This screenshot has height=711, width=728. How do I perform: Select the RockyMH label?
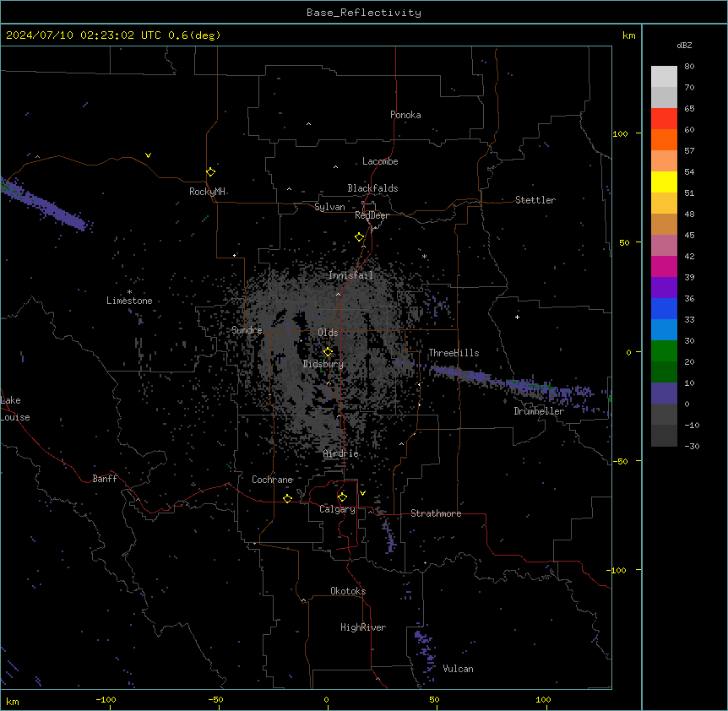(207, 191)
